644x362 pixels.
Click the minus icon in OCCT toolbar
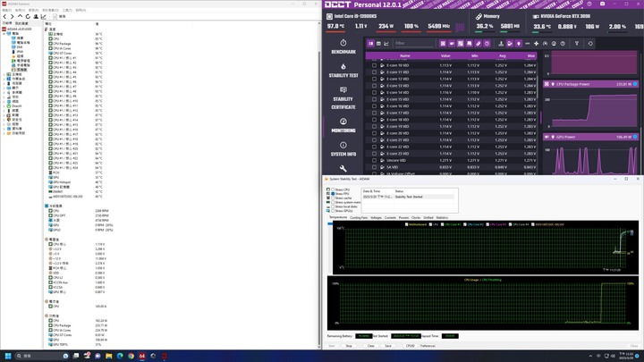pos(528,44)
